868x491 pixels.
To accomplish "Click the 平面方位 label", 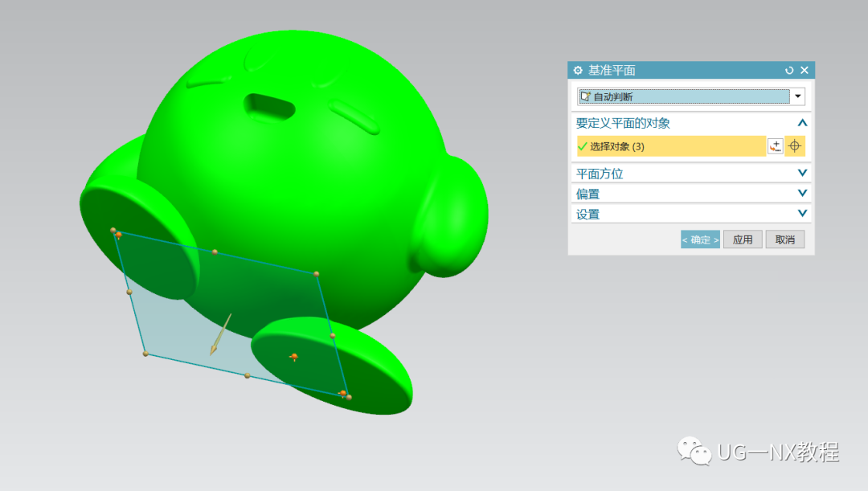I will click(x=600, y=174).
